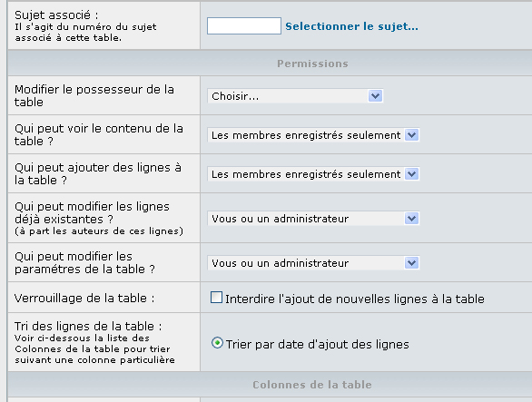Click the 'Verrouillage de la table' label
Screen dimensions: 532x402
pos(84,299)
